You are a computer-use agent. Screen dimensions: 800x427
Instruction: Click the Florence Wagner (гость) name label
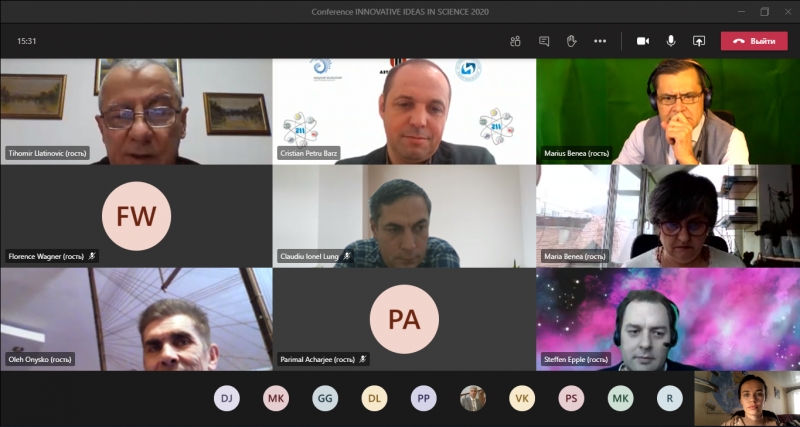[46, 256]
